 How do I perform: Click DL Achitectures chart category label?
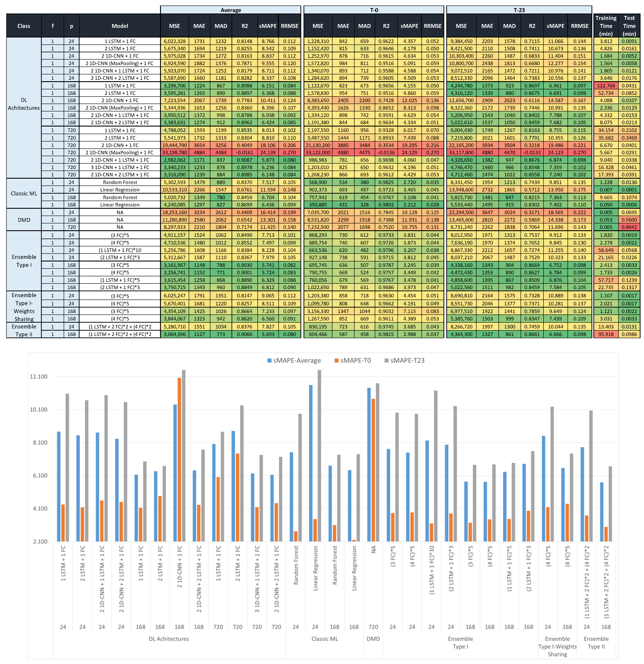[x=169, y=639]
